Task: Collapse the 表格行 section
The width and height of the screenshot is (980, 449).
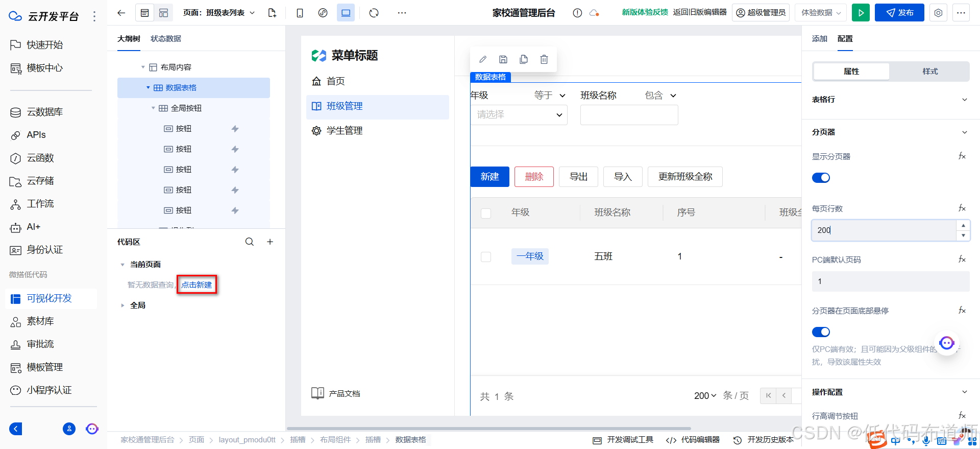Action: coord(965,100)
